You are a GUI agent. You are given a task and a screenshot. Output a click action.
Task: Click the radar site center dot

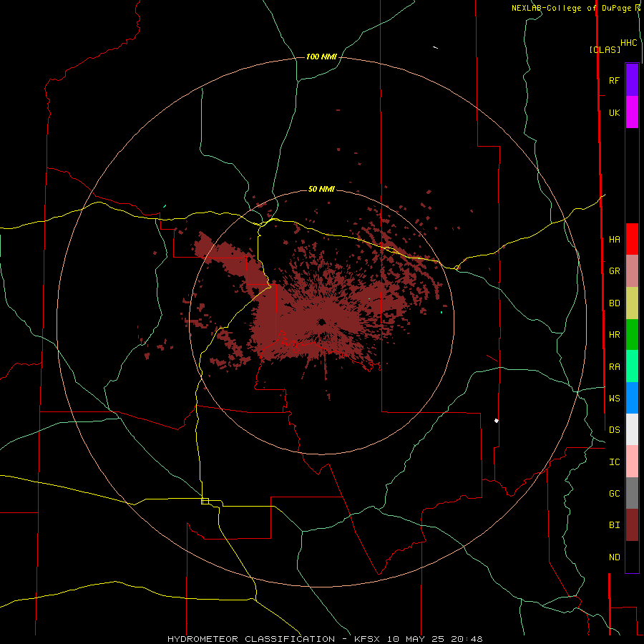(x=321, y=322)
